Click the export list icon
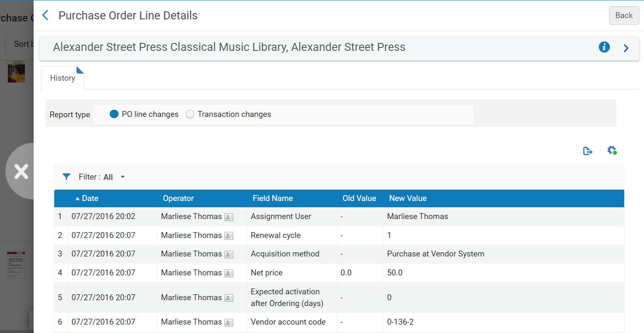Viewport: 644px width, 333px height. [588, 151]
